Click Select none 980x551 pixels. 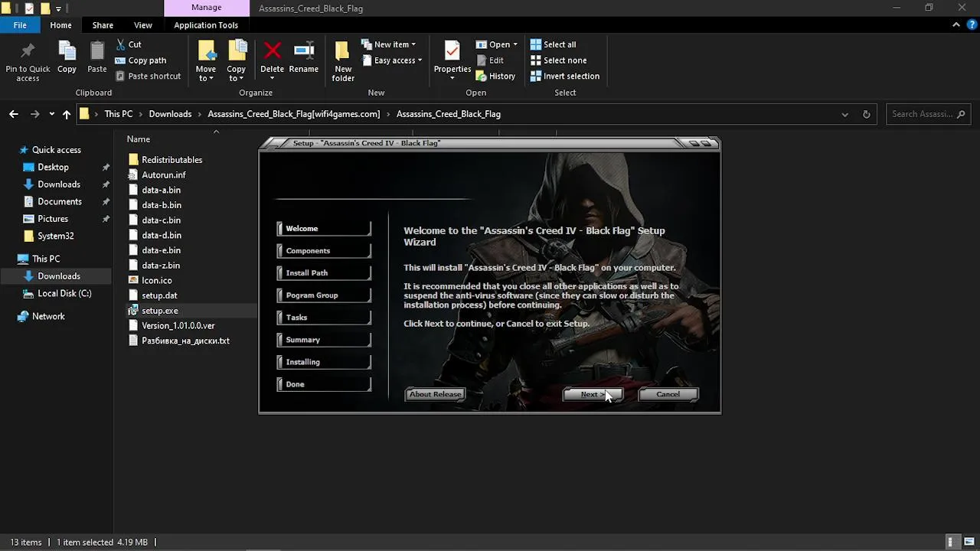[x=558, y=60]
